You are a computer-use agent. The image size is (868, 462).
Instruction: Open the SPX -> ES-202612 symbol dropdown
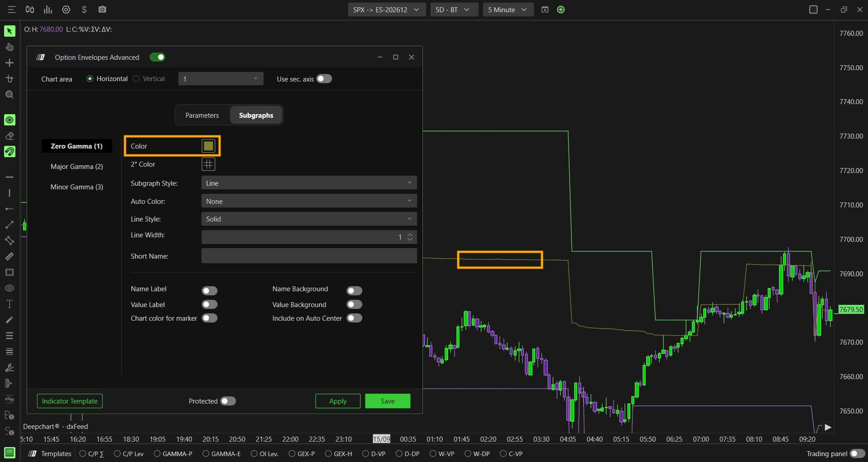coord(387,10)
